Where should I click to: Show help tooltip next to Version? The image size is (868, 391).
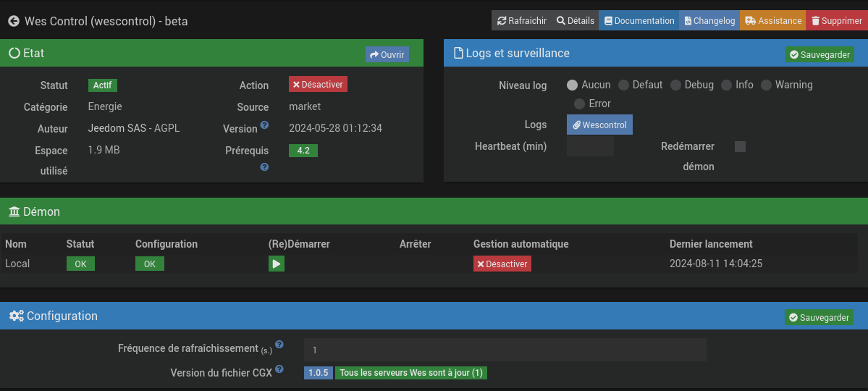click(x=265, y=125)
